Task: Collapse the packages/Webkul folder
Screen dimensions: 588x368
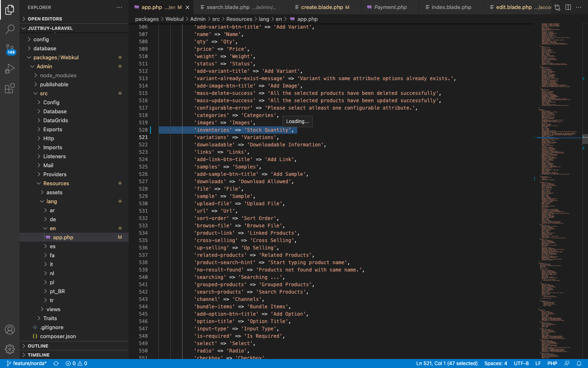Action: pyautogui.click(x=74, y=58)
